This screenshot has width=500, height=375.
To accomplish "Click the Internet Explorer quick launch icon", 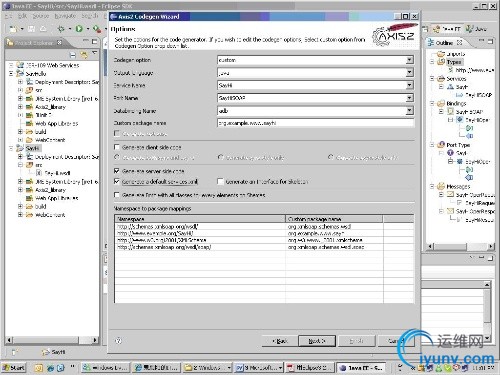I will click(50, 368).
